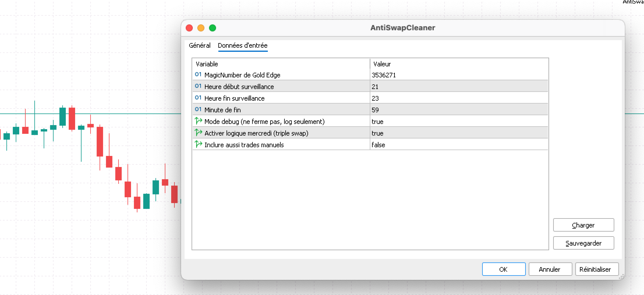Click the Sauvegarder button
This screenshot has height=295, width=644.
pyautogui.click(x=583, y=243)
